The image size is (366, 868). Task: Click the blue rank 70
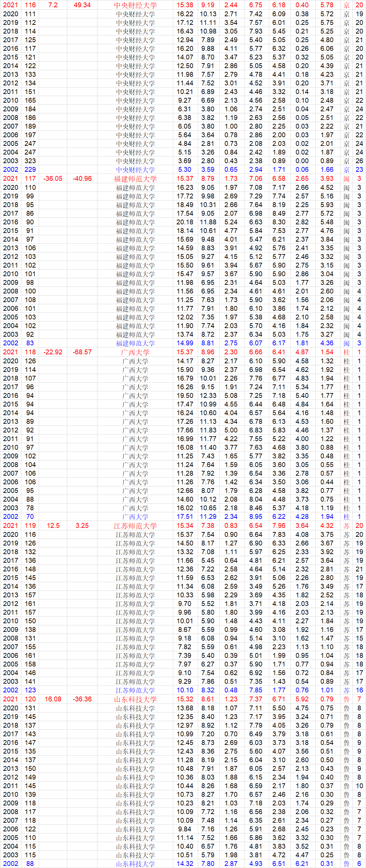click(30, 517)
